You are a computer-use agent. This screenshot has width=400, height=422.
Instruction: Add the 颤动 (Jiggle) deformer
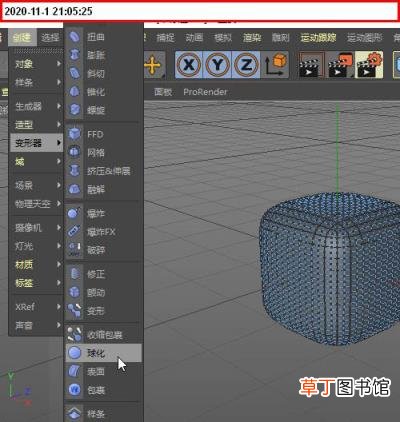(104, 293)
